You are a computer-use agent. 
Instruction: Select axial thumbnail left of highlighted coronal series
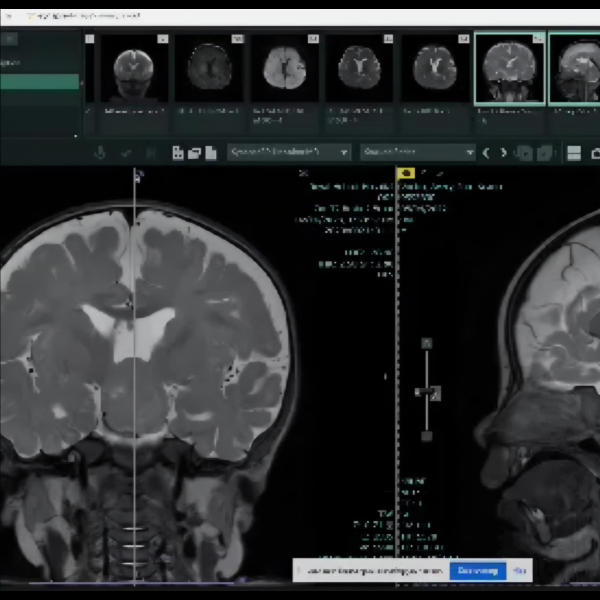[x=435, y=68]
